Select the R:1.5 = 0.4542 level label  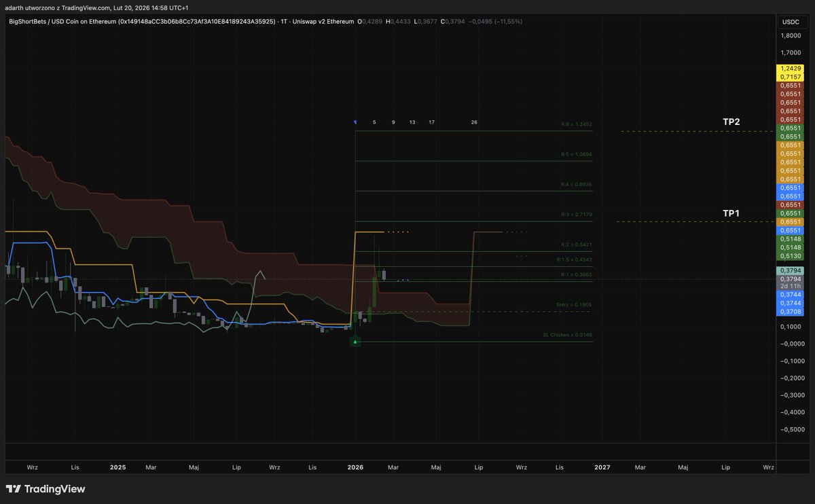(x=575, y=259)
